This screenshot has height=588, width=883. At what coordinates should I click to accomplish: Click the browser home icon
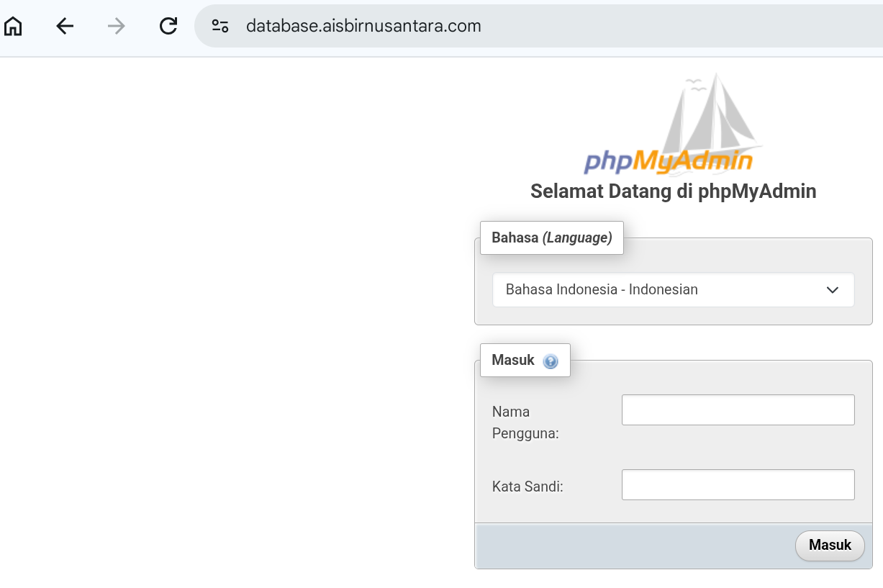coord(13,27)
